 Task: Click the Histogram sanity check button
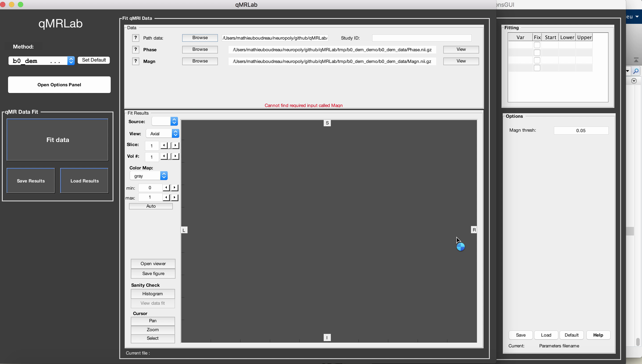[x=152, y=294]
